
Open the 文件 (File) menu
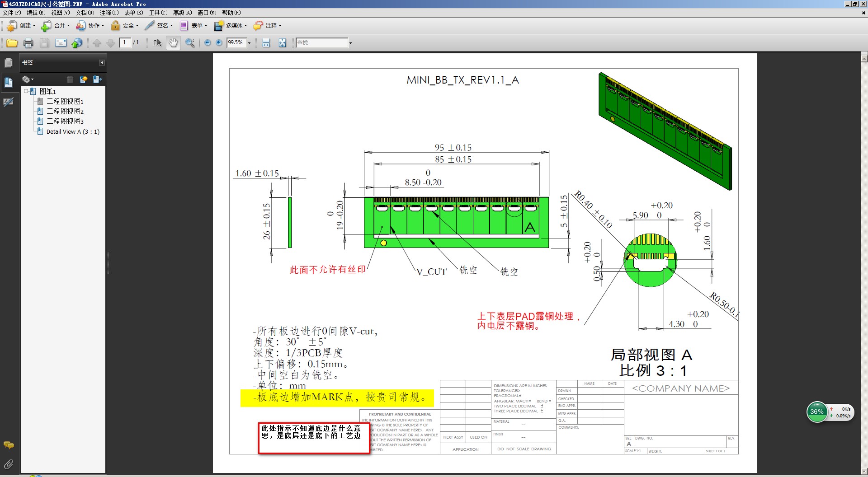coord(12,13)
